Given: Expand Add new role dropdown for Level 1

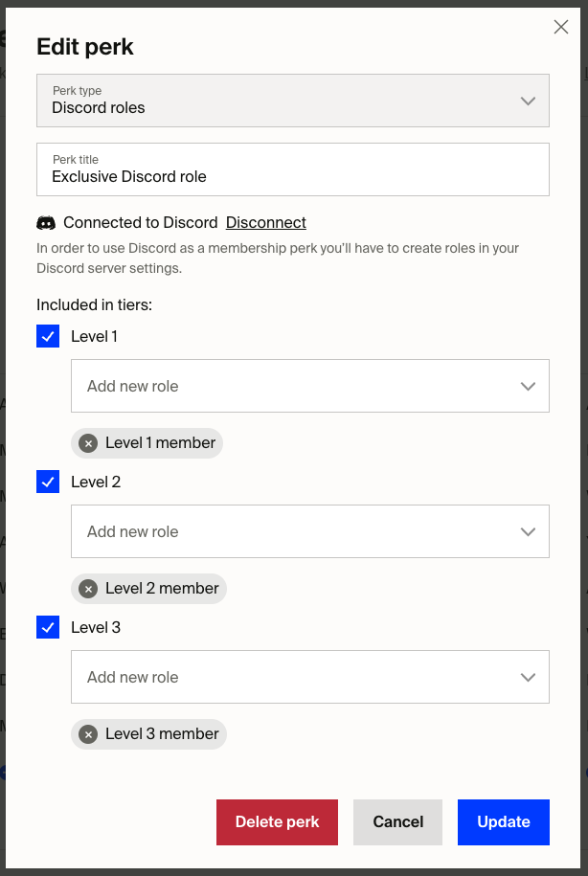Looking at the screenshot, I should click(309, 386).
